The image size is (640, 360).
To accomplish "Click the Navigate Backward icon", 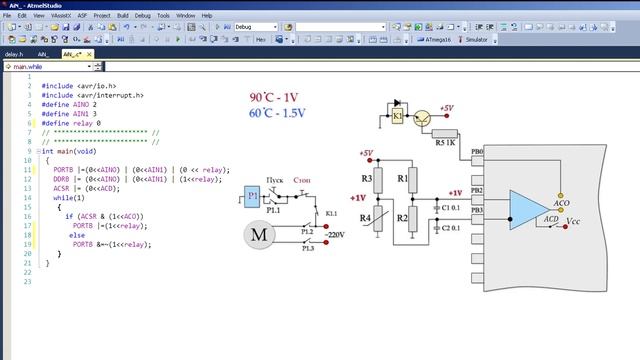I will coord(162,27).
